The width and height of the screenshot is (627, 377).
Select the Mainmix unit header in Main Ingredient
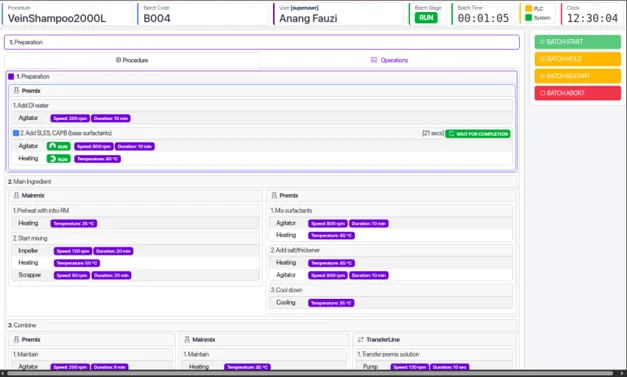(135, 195)
